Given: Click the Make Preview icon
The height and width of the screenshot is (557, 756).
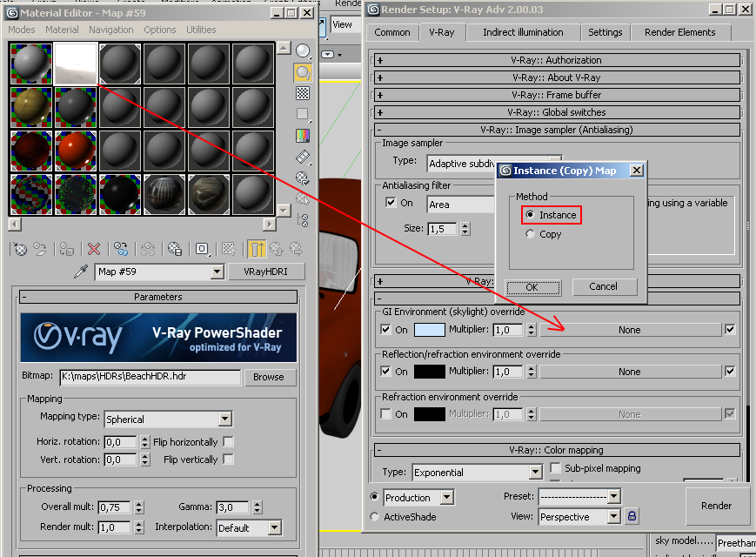Looking at the screenshot, I should pos(303,158).
